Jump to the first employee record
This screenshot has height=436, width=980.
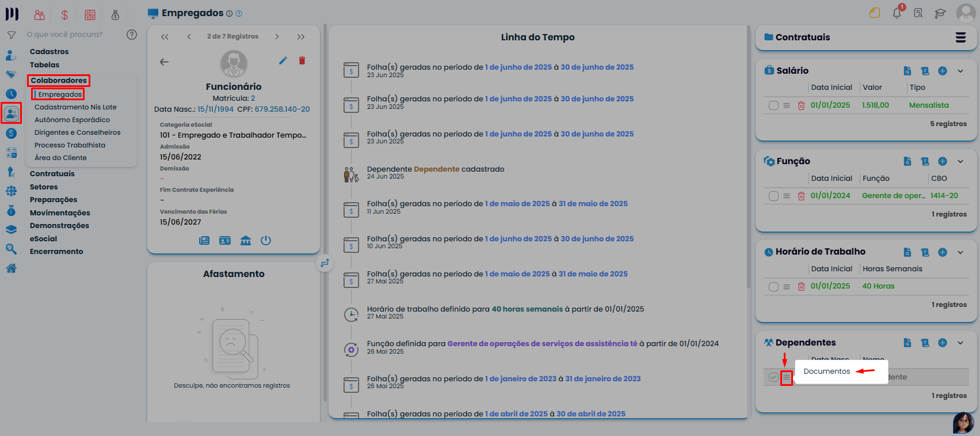tap(165, 36)
